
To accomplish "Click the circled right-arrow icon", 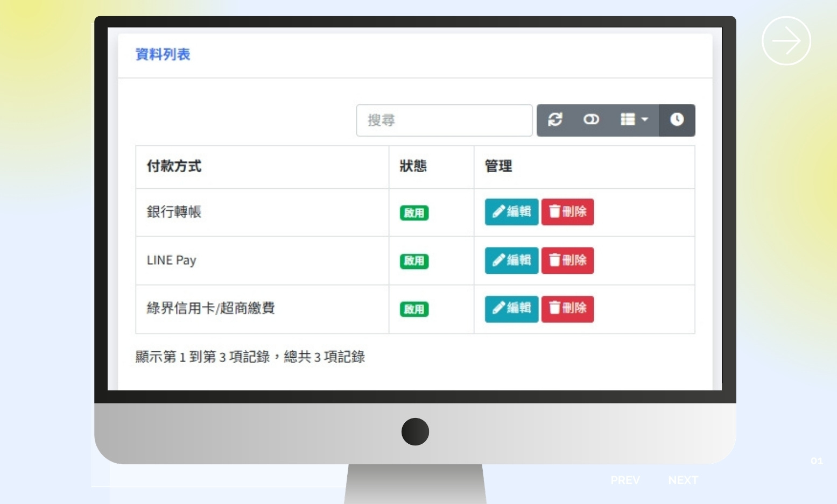I will [786, 40].
